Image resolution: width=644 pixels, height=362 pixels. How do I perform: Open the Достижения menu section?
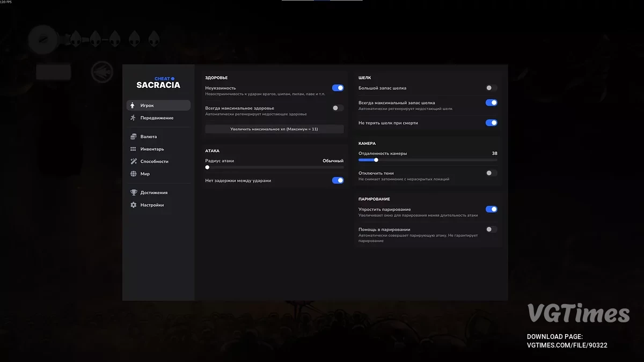tap(158, 193)
